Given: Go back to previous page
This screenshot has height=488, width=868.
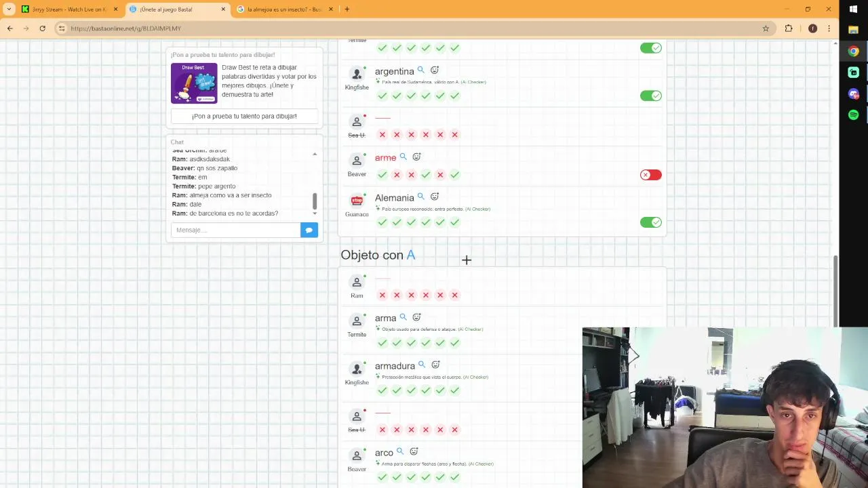Looking at the screenshot, I should click(x=10, y=28).
